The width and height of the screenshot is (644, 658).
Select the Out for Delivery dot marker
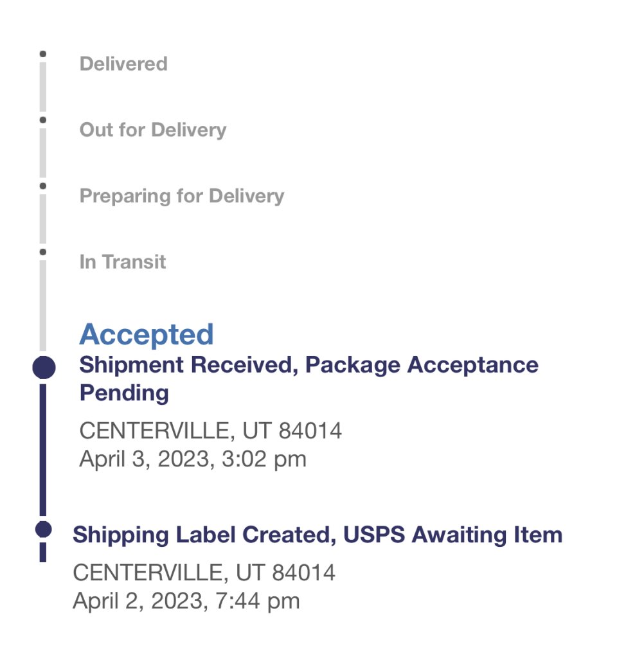(43, 120)
